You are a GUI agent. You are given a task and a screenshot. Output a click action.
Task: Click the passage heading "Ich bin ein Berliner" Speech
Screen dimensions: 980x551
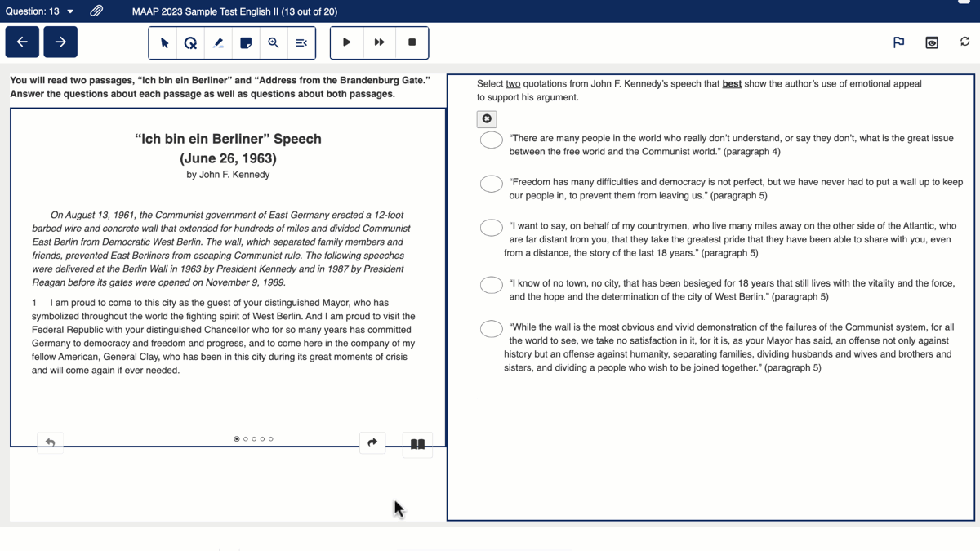tap(228, 139)
